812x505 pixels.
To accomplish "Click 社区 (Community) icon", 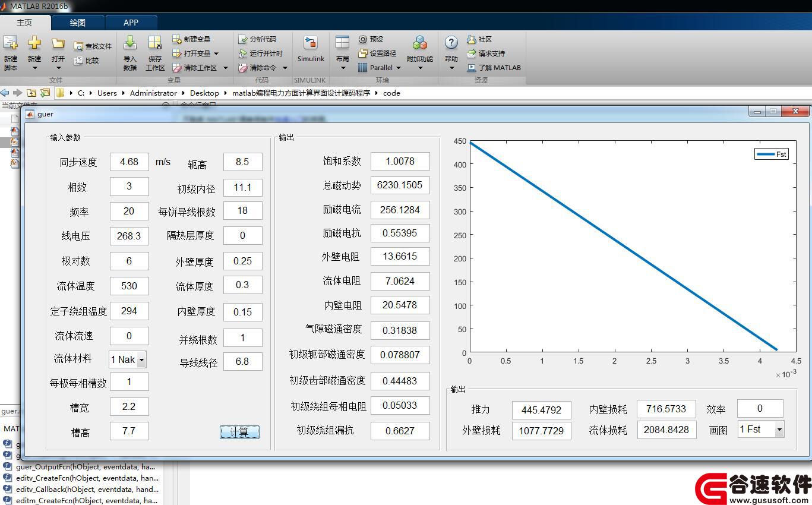I will pyautogui.click(x=472, y=39).
